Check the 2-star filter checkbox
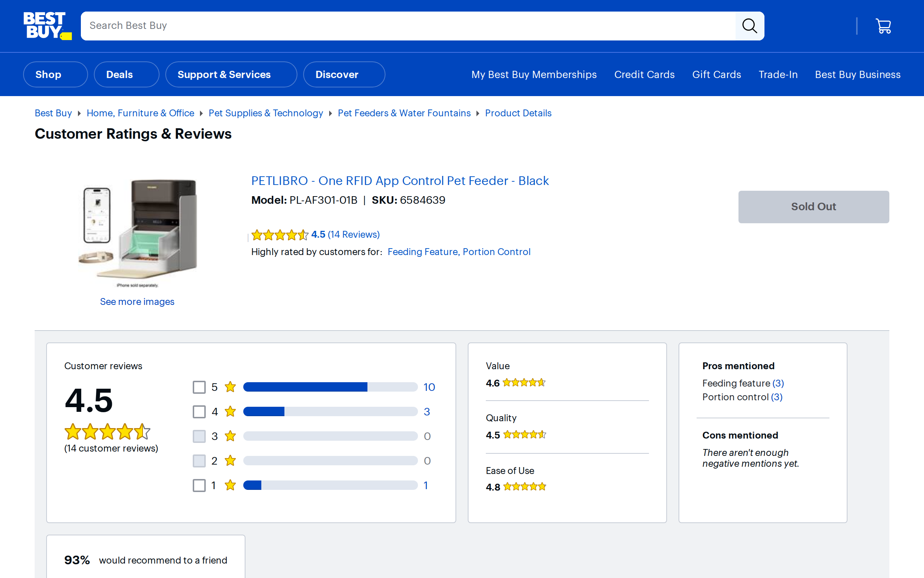 [199, 461]
